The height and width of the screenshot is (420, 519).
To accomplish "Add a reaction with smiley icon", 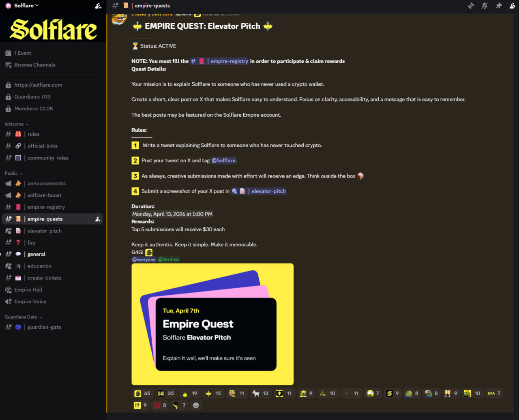I will 196,405.
